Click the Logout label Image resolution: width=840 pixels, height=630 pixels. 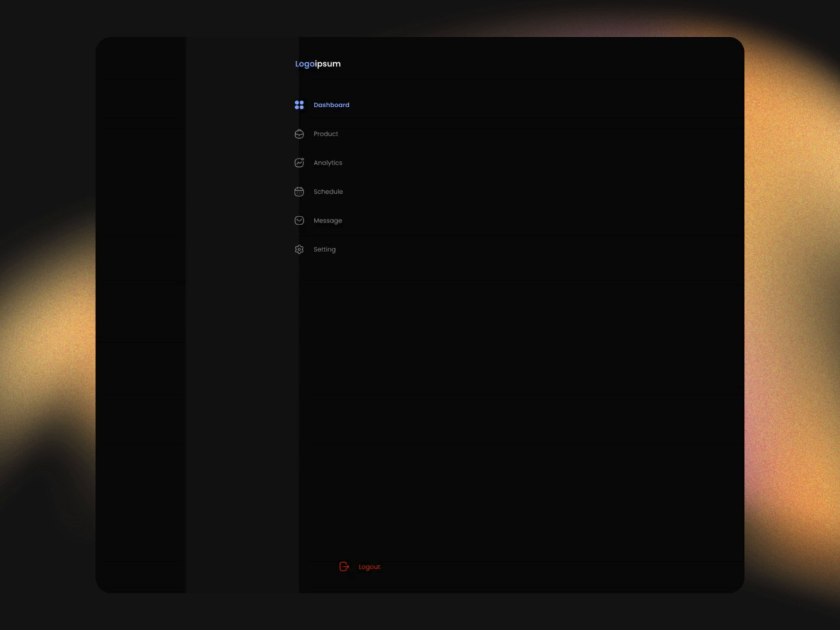point(369,566)
